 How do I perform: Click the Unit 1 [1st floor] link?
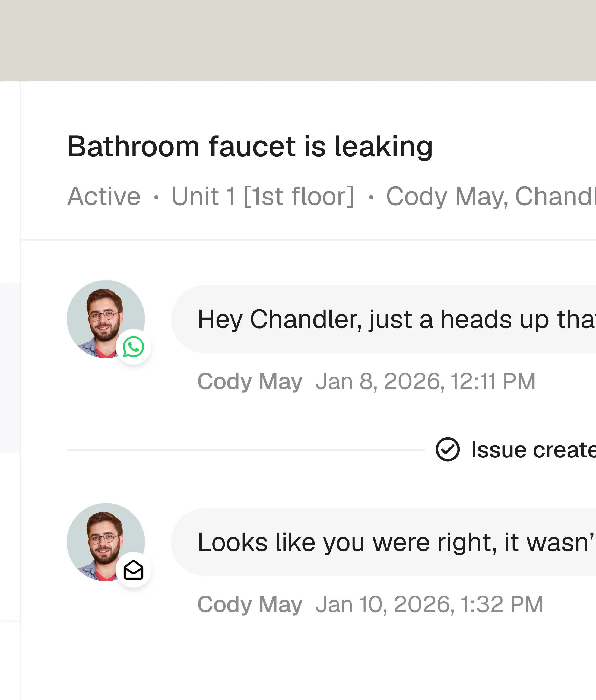click(x=263, y=196)
